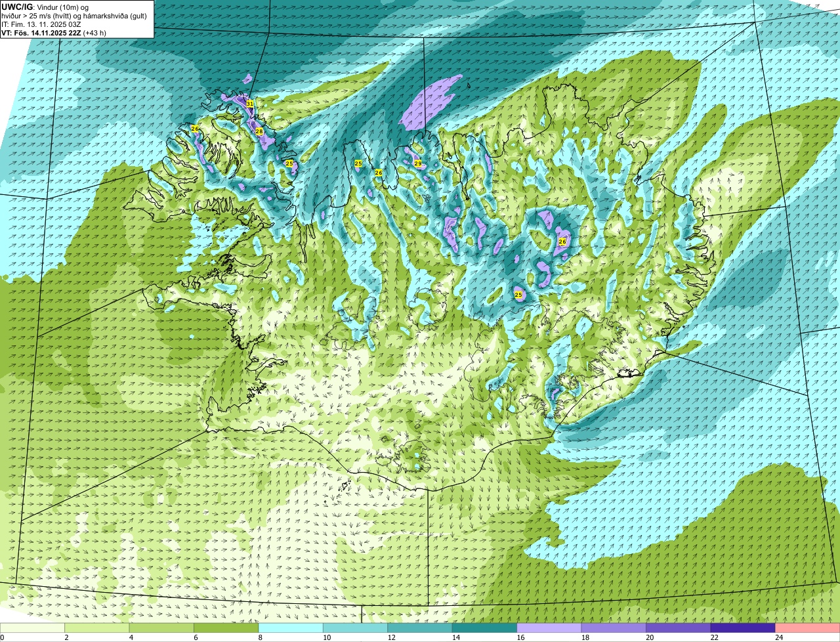
Task: Click the yellow gust label 31
Action: (250, 104)
